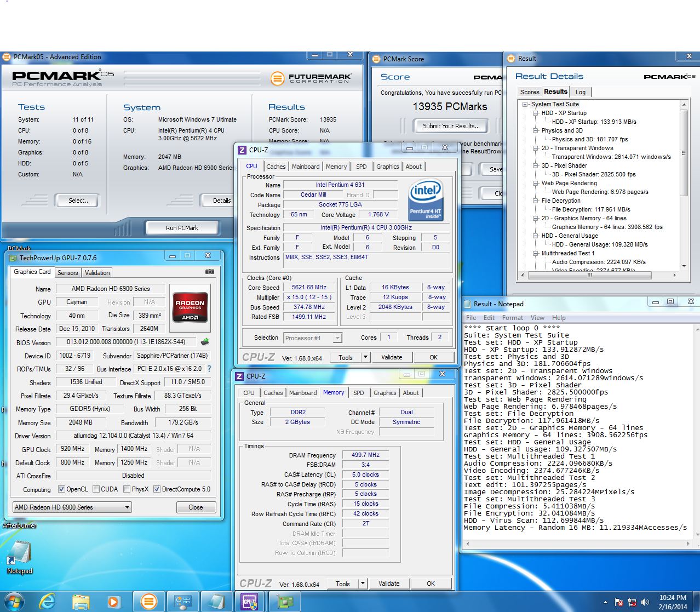Uncheck the OpenCL checkbox in GPU-Z

coord(61,489)
